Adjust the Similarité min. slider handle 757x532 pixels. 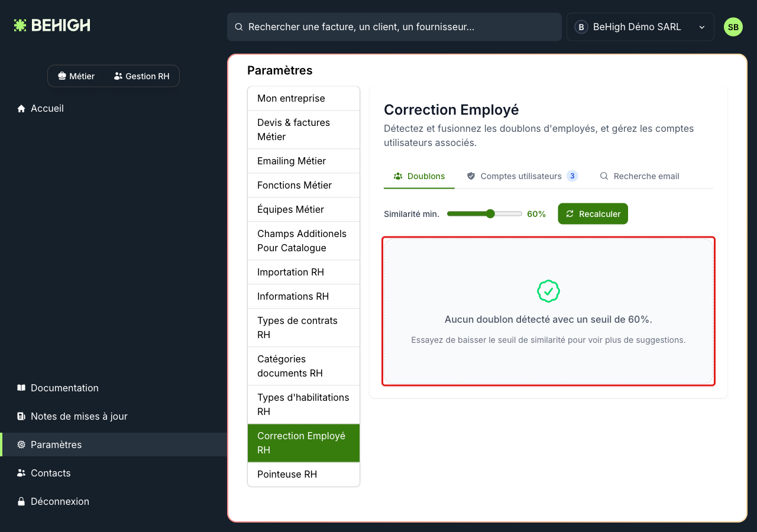490,214
